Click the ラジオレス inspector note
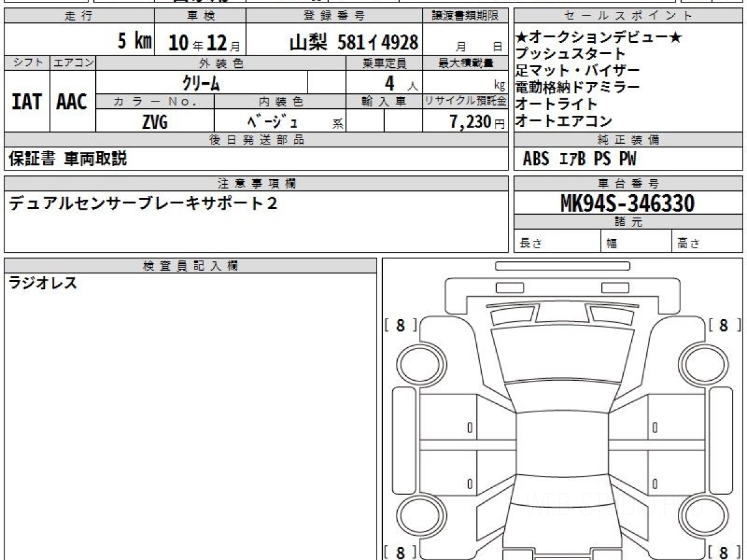This screenshot has height=560, width=747. click(x=43, y=284)
